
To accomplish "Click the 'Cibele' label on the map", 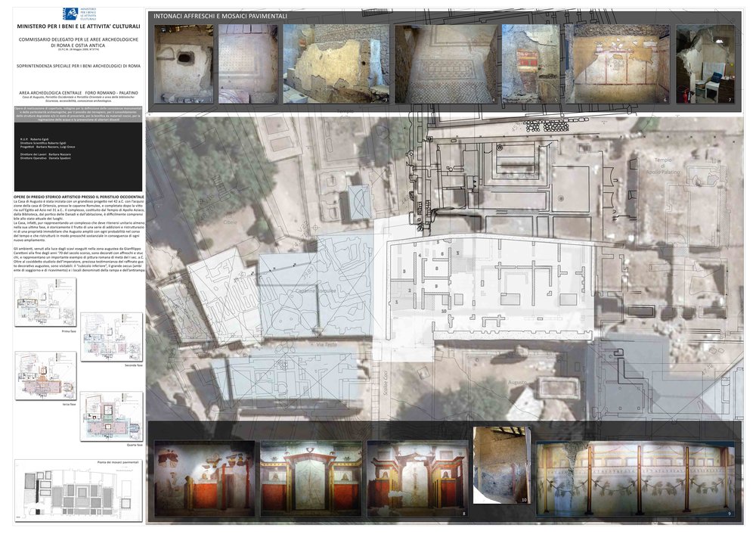I will pos(230,223).
